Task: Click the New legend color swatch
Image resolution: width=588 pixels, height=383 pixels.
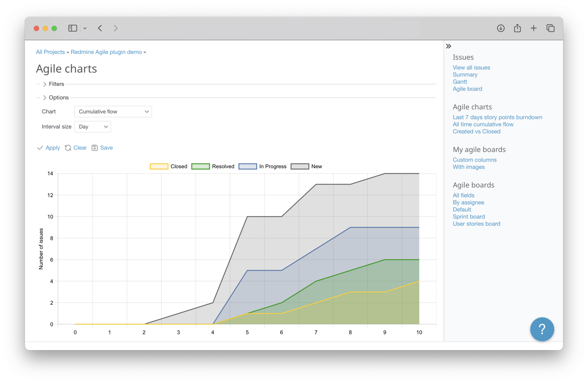Action: (x=300, y=167)
